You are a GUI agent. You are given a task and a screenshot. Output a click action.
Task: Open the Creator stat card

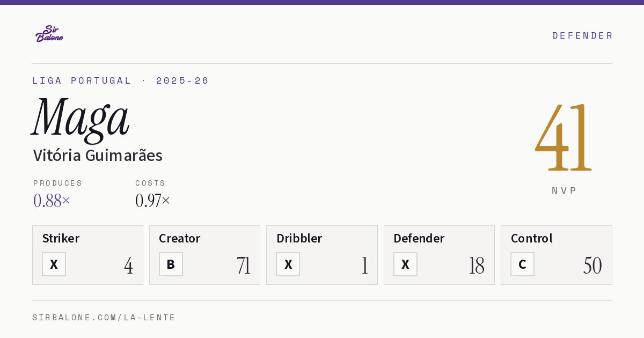(x=204, y=255)
